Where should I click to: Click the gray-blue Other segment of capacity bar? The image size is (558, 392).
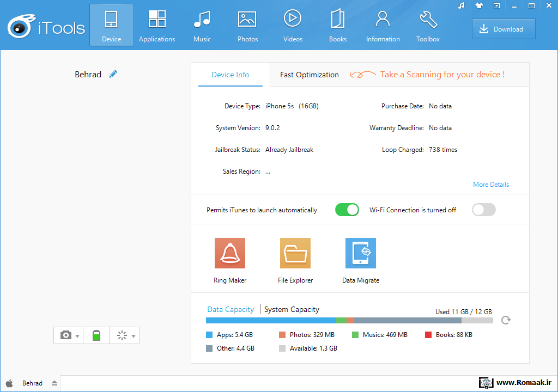(408, 321)
